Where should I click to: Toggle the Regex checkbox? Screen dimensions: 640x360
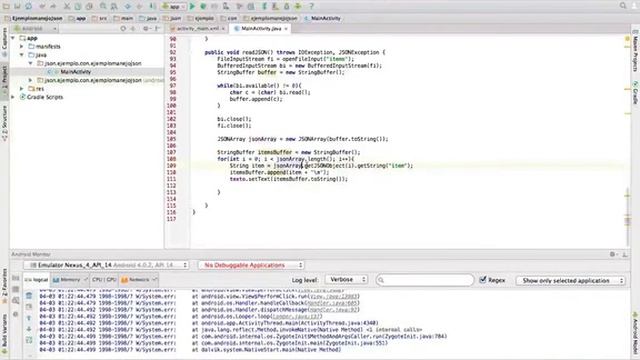[x=483, y=280]
